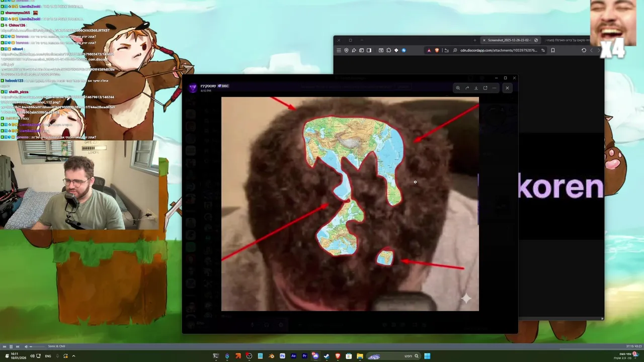The image size is (644, 362).
Task: Open Photoshop from taskbar
Action: coord(282,356)
